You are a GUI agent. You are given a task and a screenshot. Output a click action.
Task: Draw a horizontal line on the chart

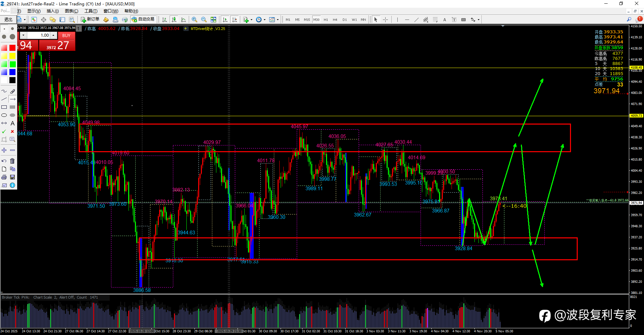pos(407,20)
